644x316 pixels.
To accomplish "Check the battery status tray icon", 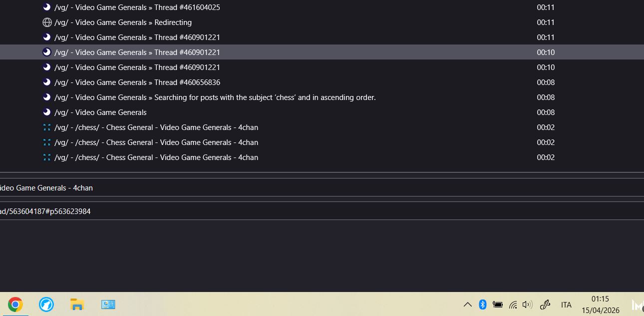I will 498,304.
